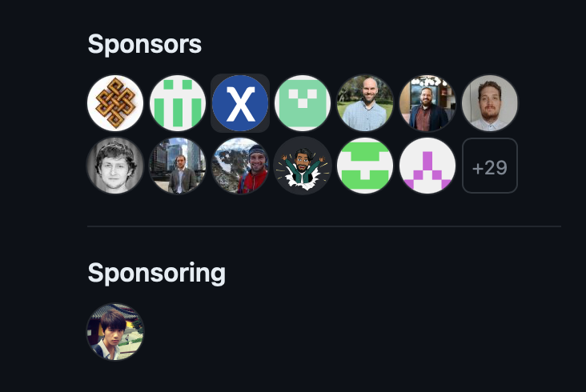The image size is (586, 392).
Task: Click the purple pixel identicon sponsor avatar
Action: pos(427,166)
